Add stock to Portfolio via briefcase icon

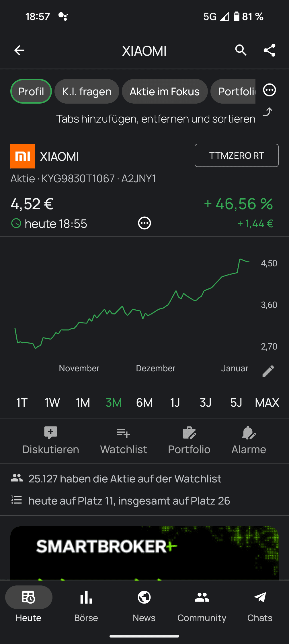pyautogui.click(x=189, y=441)
